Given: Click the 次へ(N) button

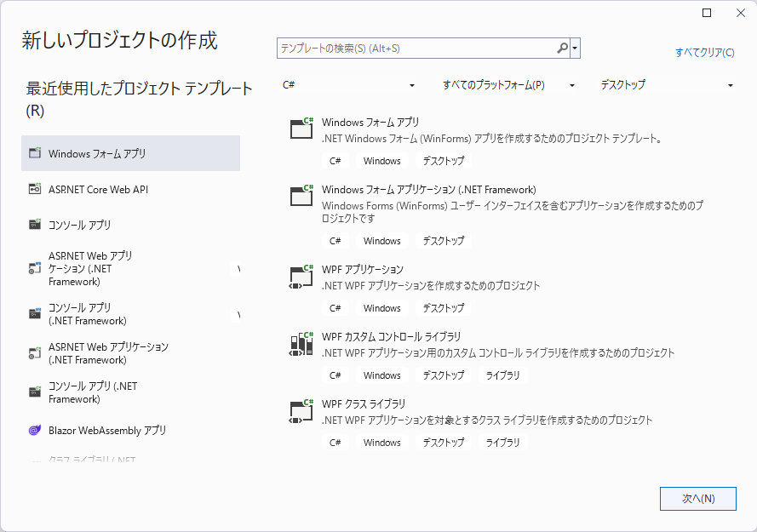Looking at the screenshot, I should click(698, 498).
